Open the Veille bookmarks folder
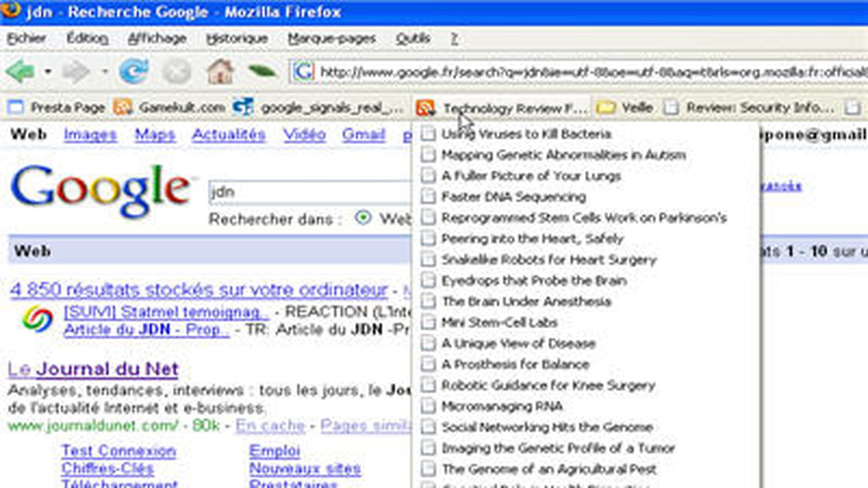The image size is (868, 488). (624, 107)
